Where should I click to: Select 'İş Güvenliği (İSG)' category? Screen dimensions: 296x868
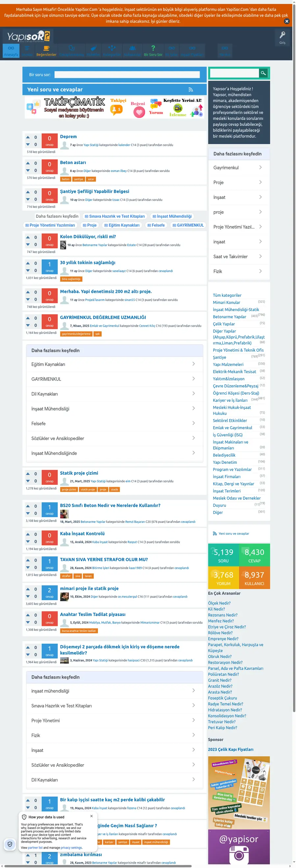pos(228,435)
